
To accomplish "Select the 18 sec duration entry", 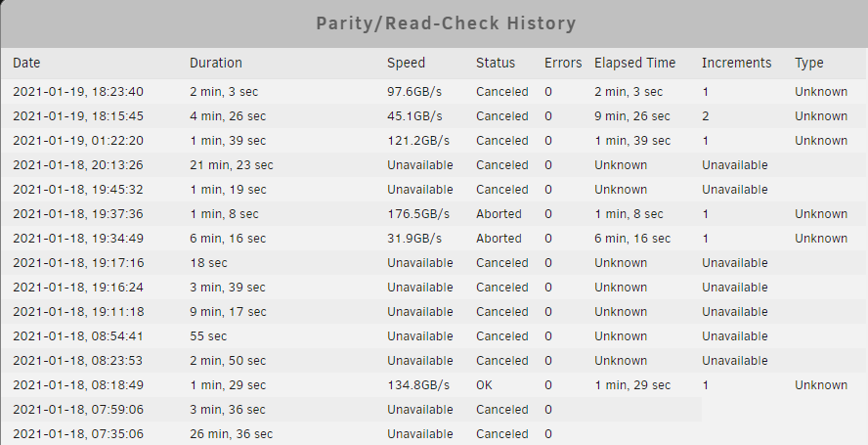I will point(208,263).
